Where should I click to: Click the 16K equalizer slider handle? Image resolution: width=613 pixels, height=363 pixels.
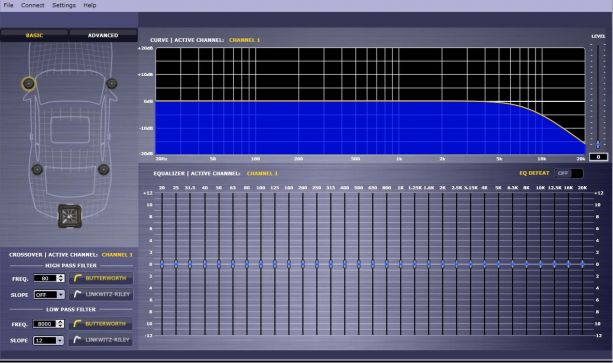click(568, 265)
